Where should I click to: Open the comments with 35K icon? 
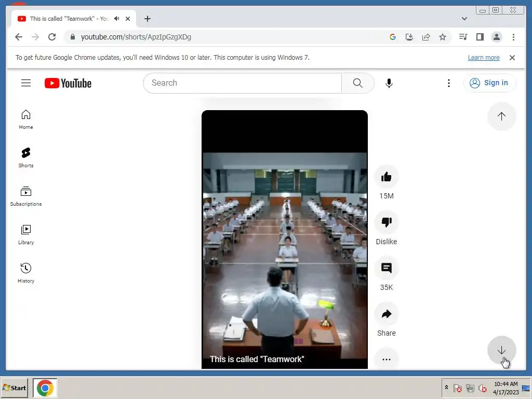click(x=386, y=268)
